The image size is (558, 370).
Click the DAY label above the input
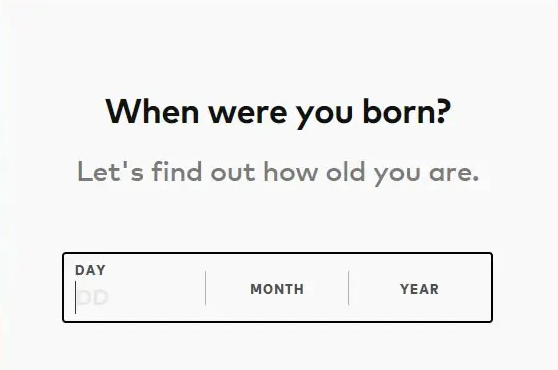(x=90, y=270)
